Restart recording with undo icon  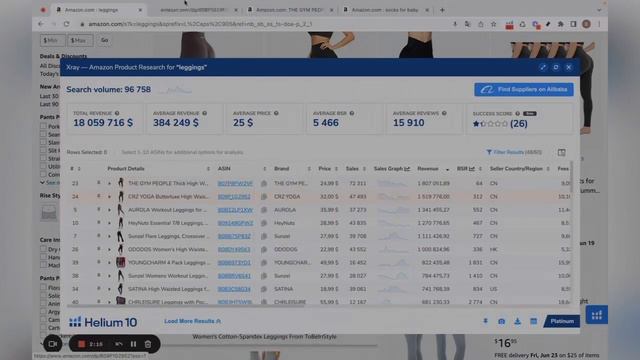click(x=119, y=344)
